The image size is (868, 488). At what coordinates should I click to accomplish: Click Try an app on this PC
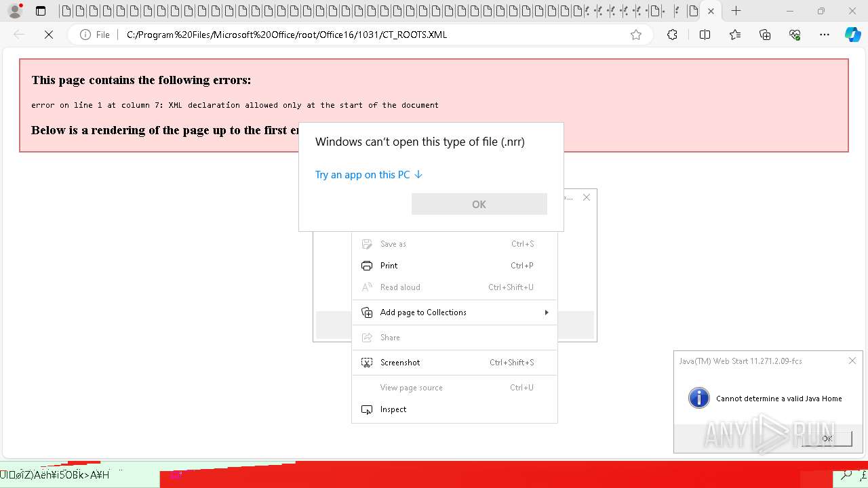point(369,175)
